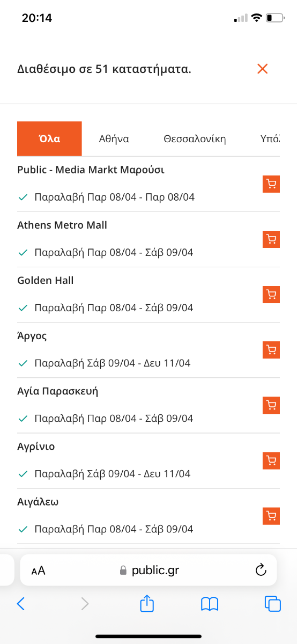Image resolution: width=297 pixels, height=644 pixels.
Task: Select the Όλα tab
Action: point(49,139)
